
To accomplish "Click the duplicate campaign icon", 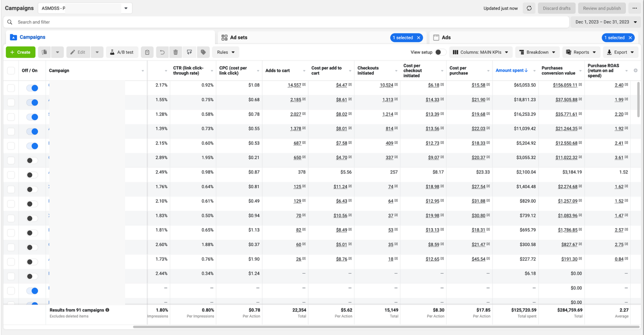I will click(45, 52).
